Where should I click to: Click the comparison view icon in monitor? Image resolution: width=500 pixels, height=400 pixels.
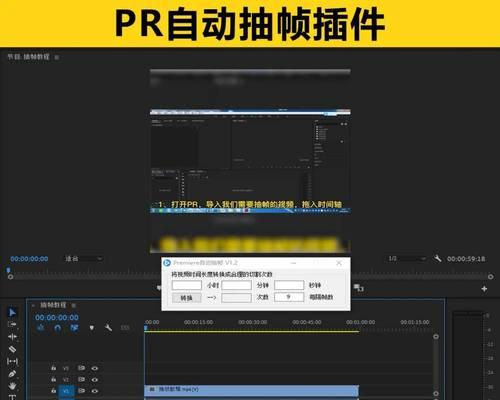[x=359, y=288]
